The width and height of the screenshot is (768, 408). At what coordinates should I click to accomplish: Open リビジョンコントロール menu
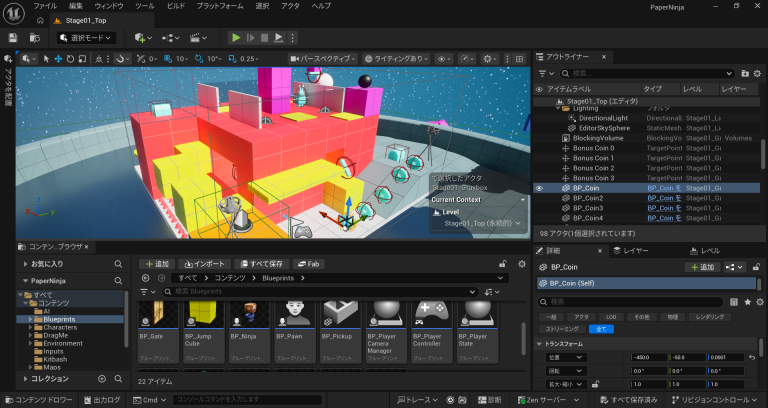click(x=715, y=400)
